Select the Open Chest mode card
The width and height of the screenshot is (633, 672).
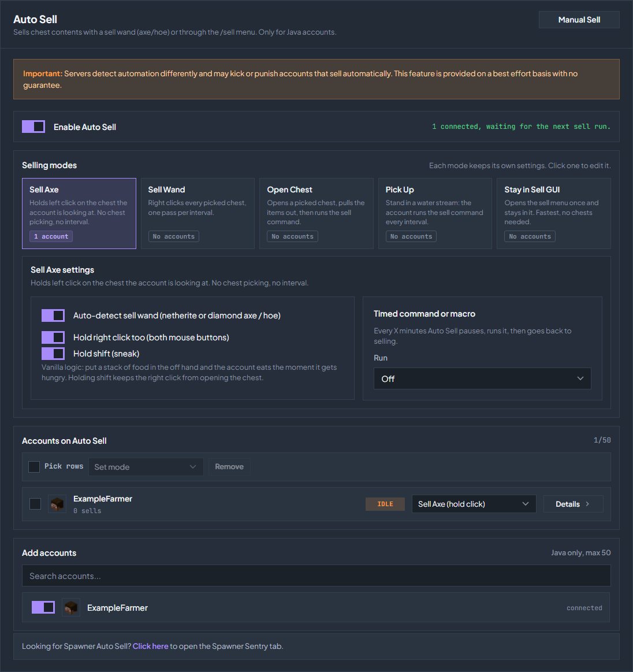pyautogui.click(x=316, y=213)
